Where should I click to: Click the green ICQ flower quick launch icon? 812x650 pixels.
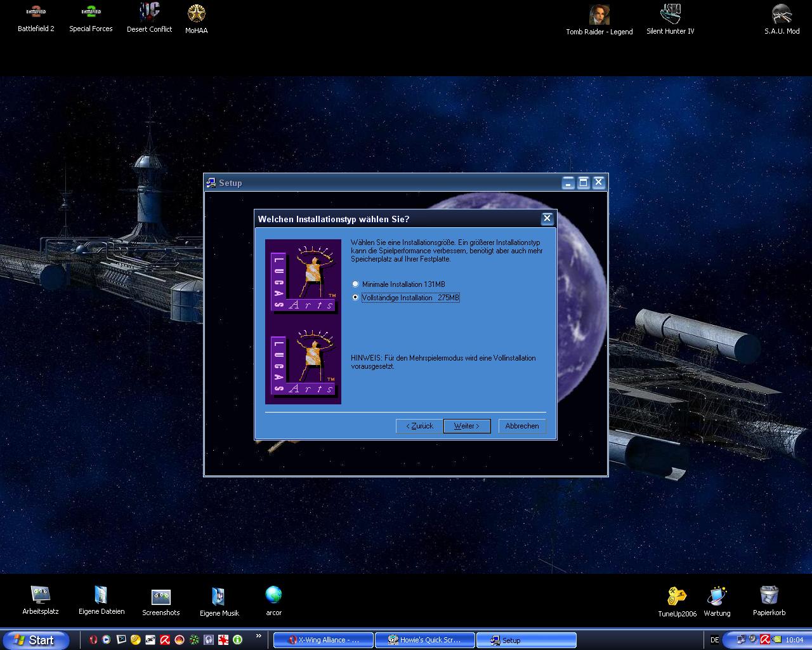click(194, 640)
